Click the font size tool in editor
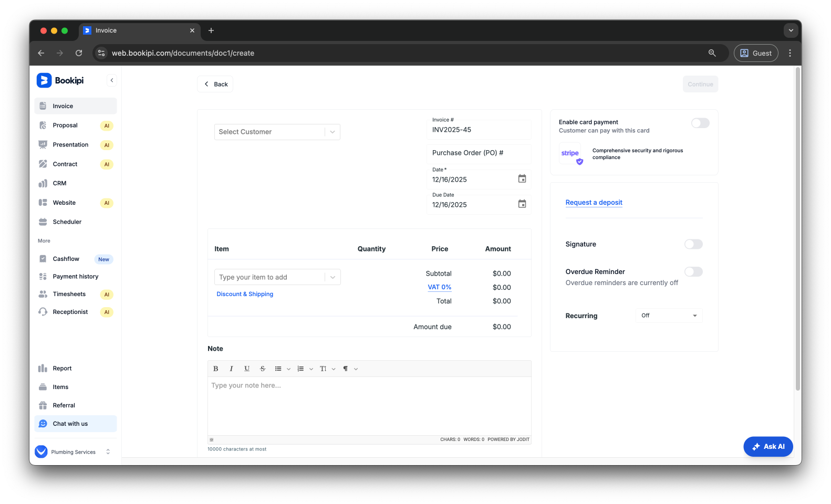Viewport: 831px width, 504px height. pos(323,369)
